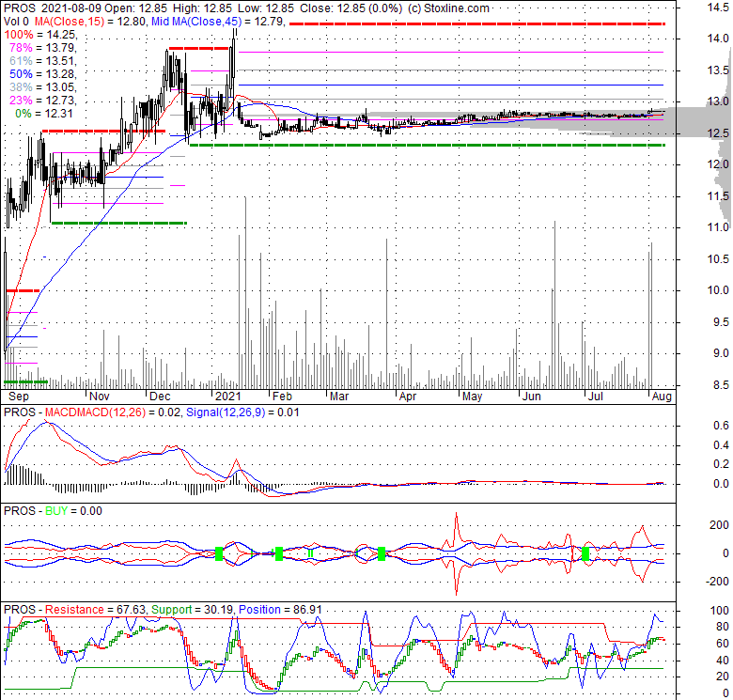
Task: Click the May month label on time axis
Action: point(472,397)
